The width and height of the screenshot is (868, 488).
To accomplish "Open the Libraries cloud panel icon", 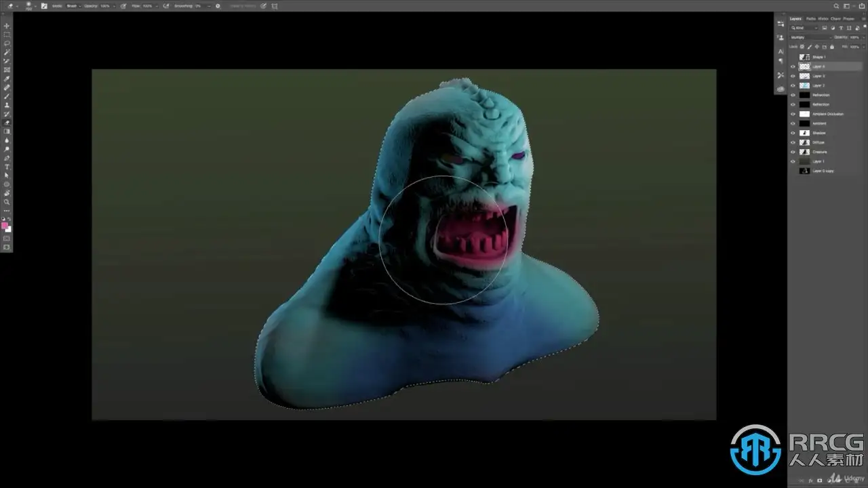I will coord(781,89).
